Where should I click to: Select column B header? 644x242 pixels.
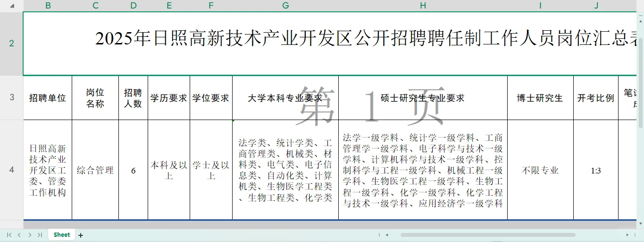coord(48,6)
